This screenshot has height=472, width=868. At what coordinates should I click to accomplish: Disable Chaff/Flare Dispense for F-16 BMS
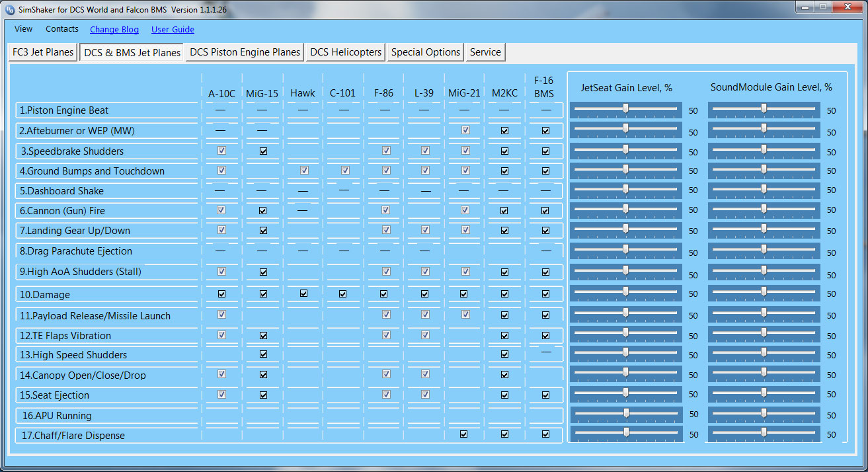click(545, 434)
